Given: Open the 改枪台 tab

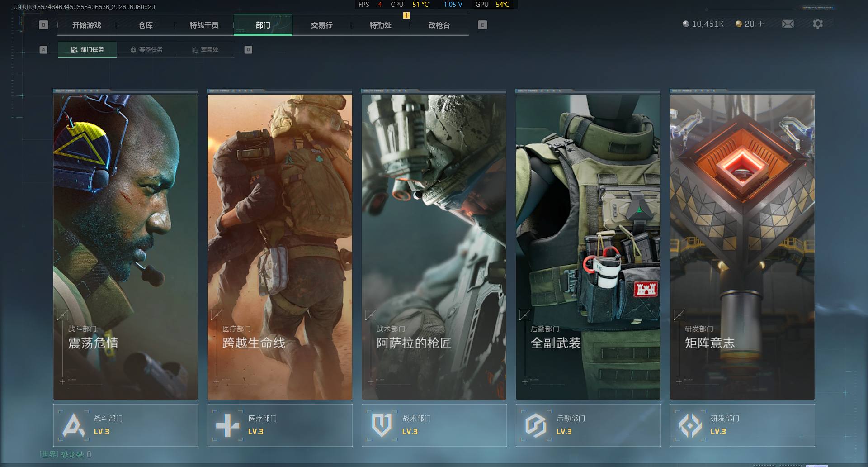Looking at the screenshot, I should [439, 25].
